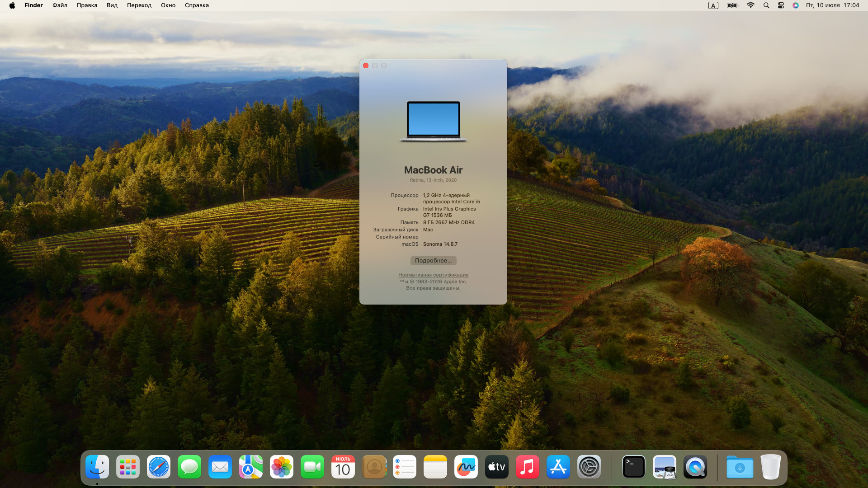
Task: Open the Вид menu
Action: point(112,5)
